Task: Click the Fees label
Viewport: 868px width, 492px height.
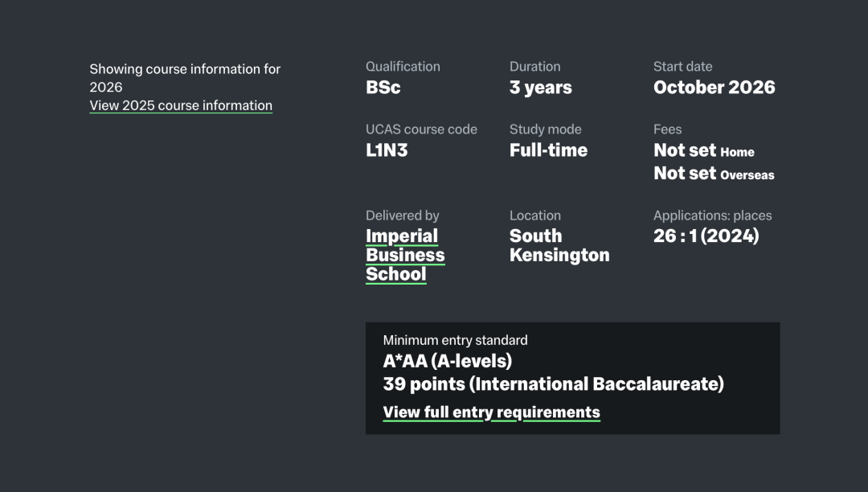Action: (668, 129)
